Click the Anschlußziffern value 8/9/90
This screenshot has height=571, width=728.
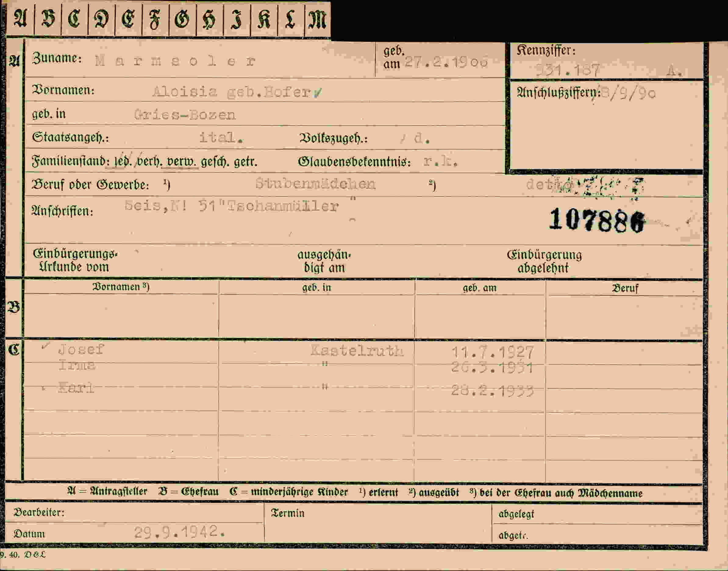pyautogui.click(x=628, y=93)
